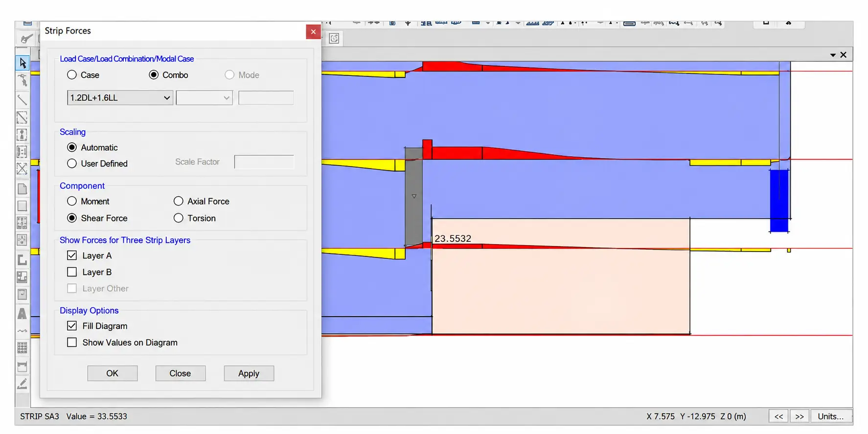The width and height of the screenshot is (868, 434).
Task: Click the >> button in status bar
Action: (x=799, y=416)
